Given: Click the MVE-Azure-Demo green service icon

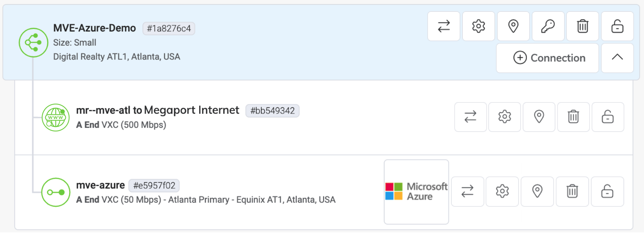Looking at the screenshot, I should 33,42.
